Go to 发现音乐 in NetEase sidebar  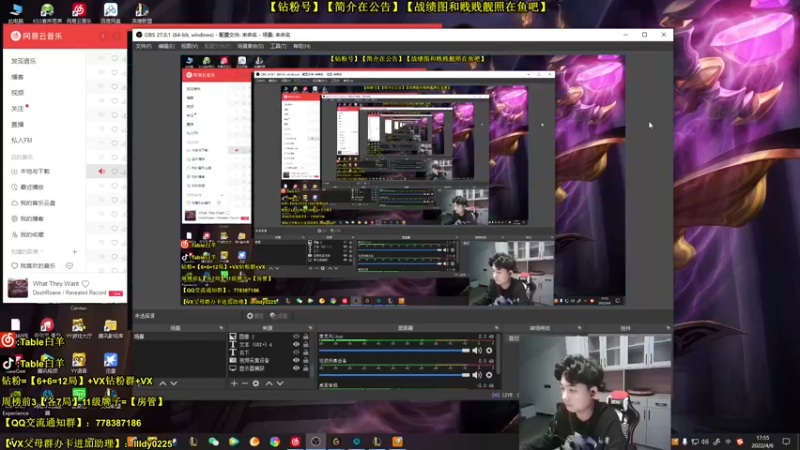[23, 61]
